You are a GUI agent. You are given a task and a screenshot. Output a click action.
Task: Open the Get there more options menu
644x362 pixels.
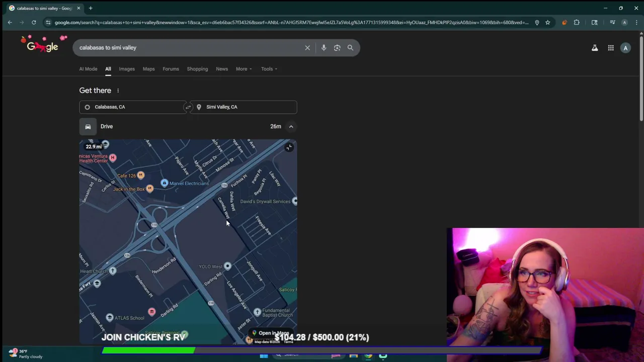pyautogui.click(x=118, y=90)
